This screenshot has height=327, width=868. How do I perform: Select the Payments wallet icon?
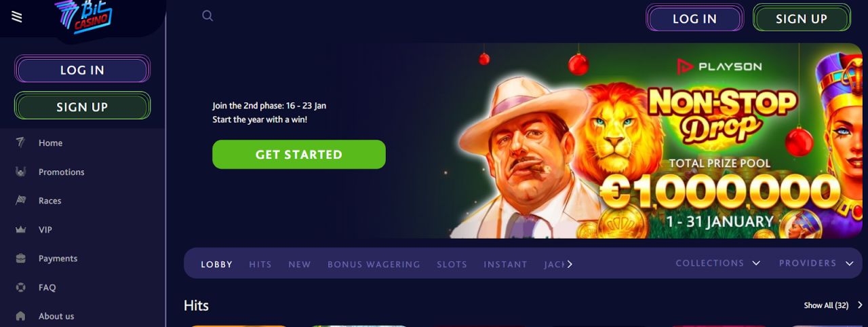pos(20,258)
